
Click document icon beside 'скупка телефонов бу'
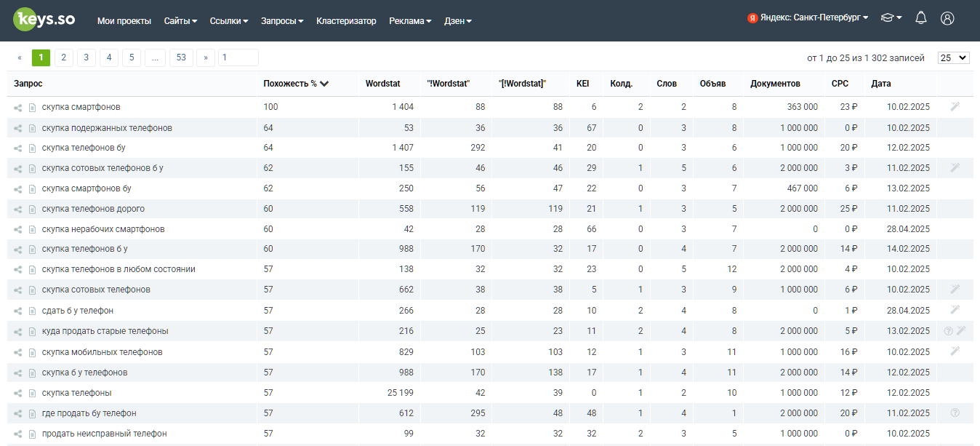(x=32, y=148)
